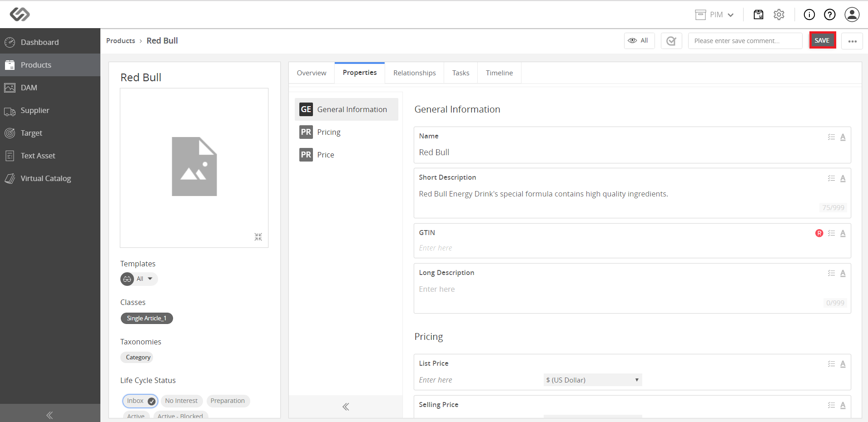
Task: Switch to the Overview tab
Action: point(312,73)
